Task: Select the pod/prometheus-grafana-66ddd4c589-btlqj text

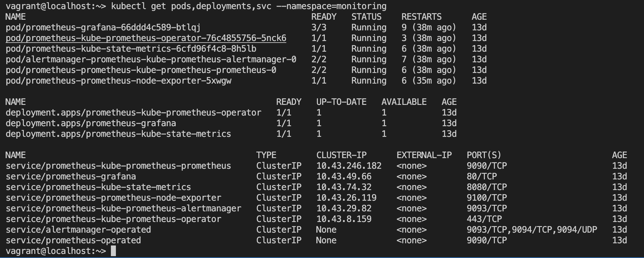Action: point(103,28)
